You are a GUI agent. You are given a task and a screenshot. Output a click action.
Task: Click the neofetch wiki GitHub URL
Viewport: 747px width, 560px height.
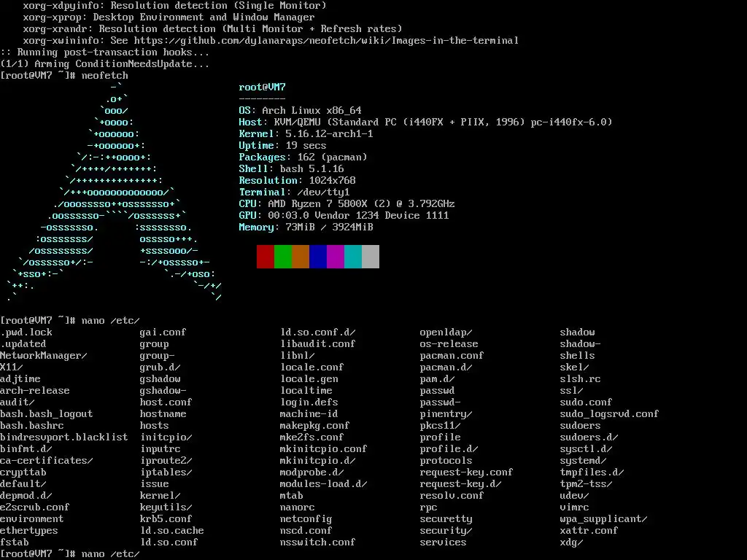pos(326,41)
